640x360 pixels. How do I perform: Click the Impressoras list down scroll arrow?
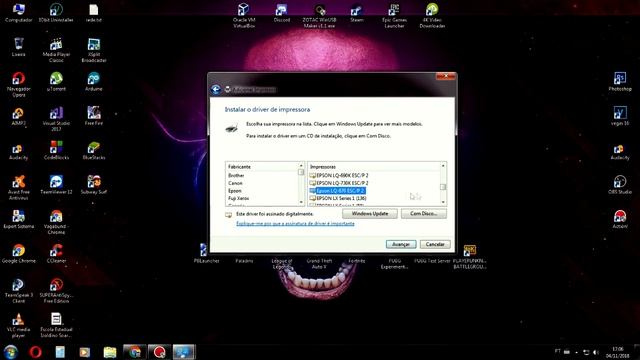point(443,202)
